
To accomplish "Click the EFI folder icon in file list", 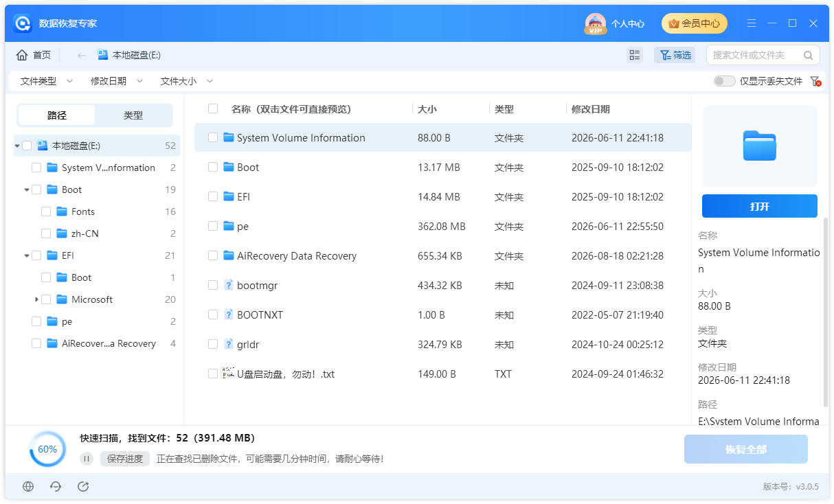I will [229, 196].
